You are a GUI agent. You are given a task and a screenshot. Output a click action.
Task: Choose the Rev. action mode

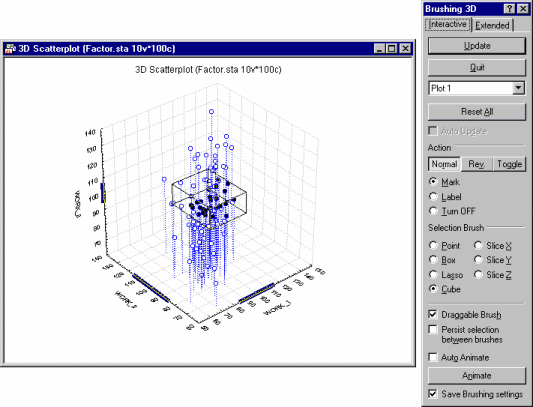pyautogui.click(x=477, y=164)
